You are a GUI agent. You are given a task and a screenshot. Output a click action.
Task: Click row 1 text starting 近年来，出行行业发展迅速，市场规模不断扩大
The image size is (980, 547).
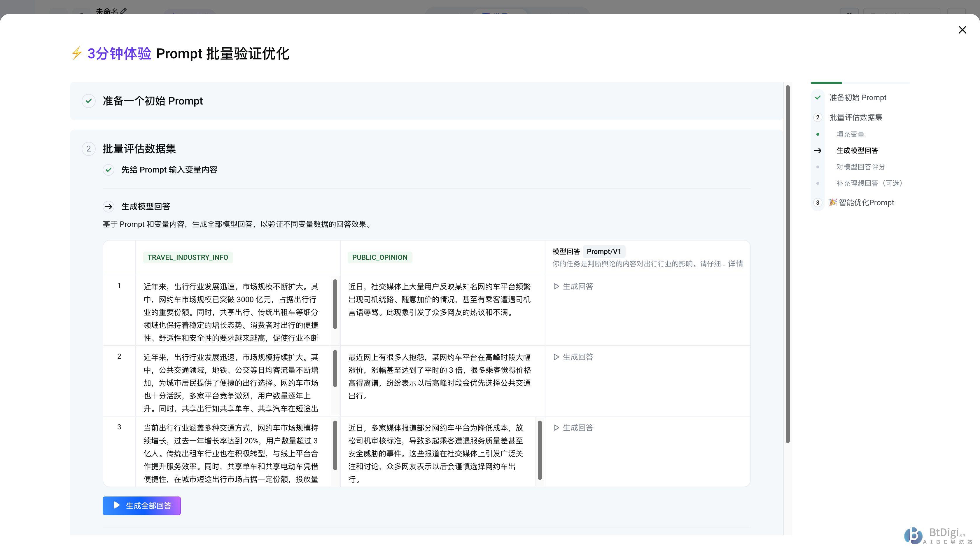[x=231, y=312]
